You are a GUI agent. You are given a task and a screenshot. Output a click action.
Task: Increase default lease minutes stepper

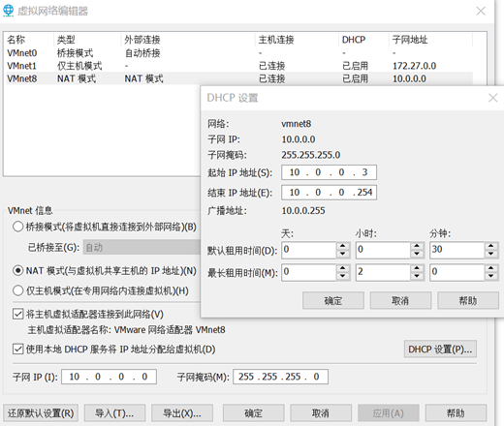491,246
